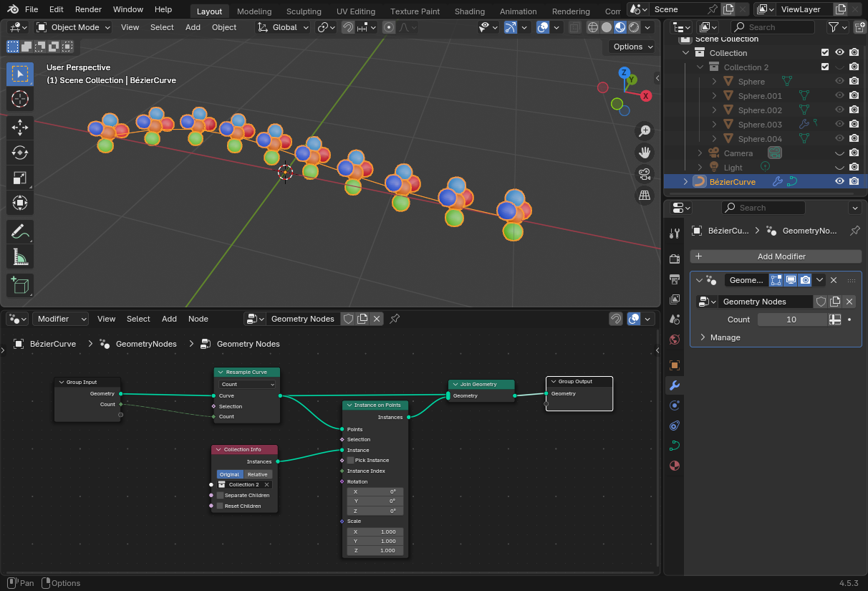Click the Add Modifier button

tap(776, 256)
